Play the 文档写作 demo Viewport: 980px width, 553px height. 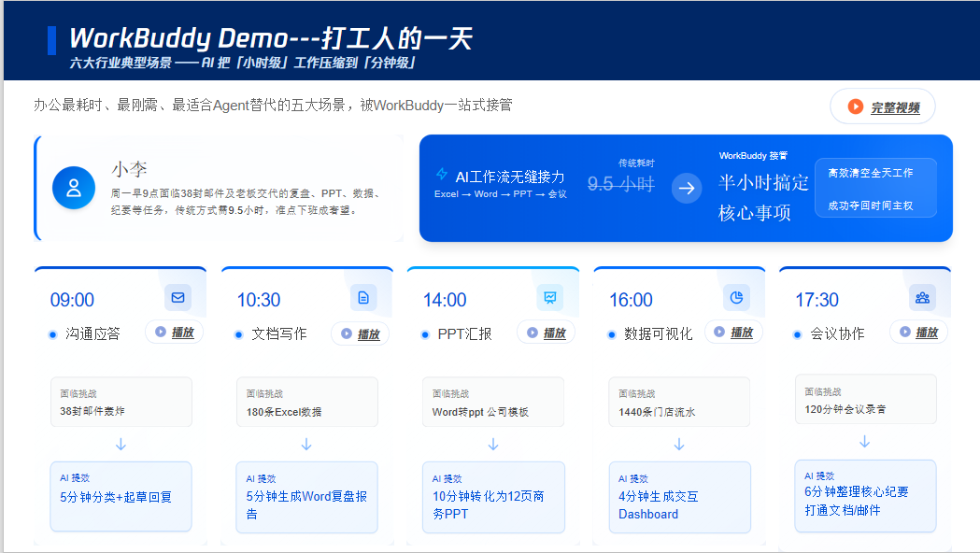(360, 333)
